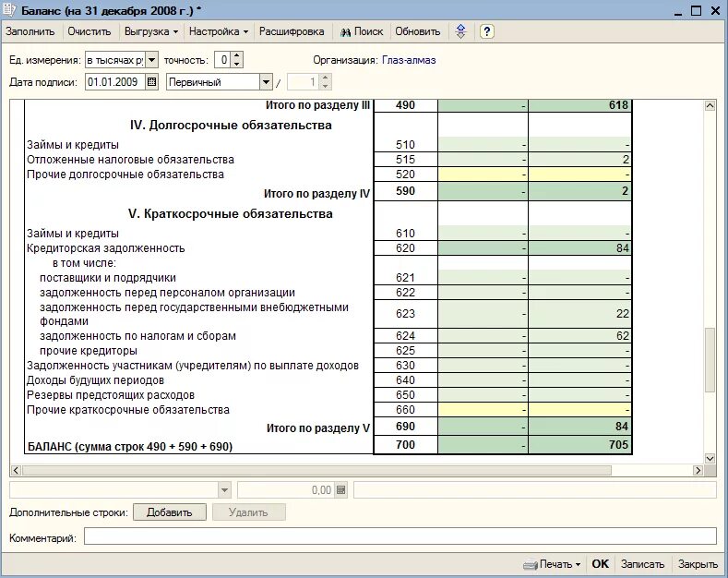Click yellow cell of row 660 first column
The height and width of the screenshot is (578, 728).
[483, 410]
